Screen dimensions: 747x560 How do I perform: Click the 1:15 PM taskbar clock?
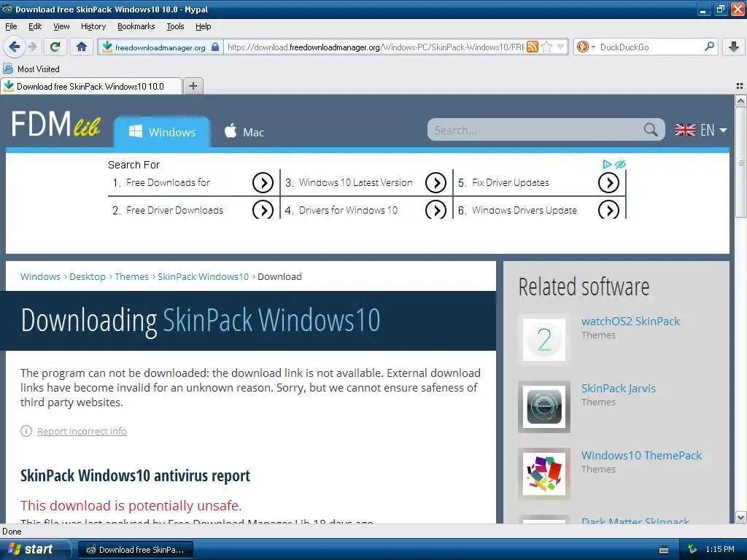click(720, 549)
